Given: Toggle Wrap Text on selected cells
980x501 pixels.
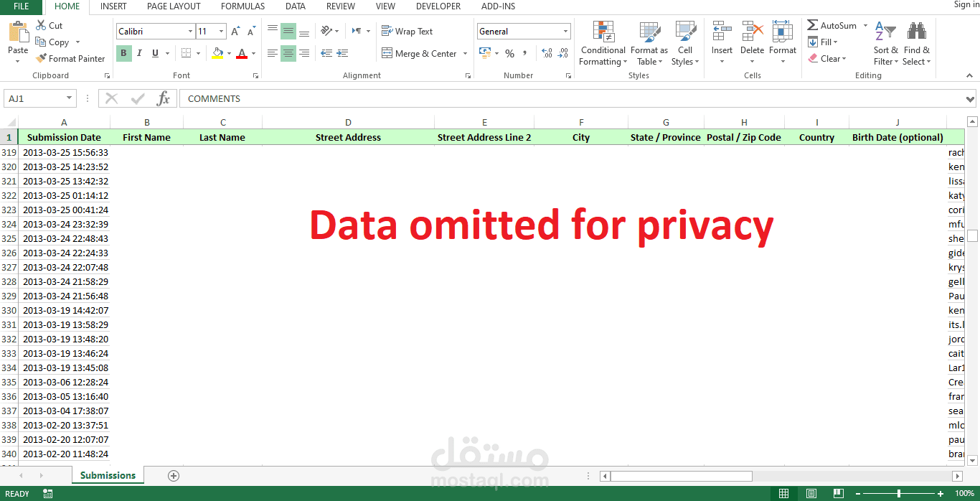Looking at the screenshot, I should 407,31.
